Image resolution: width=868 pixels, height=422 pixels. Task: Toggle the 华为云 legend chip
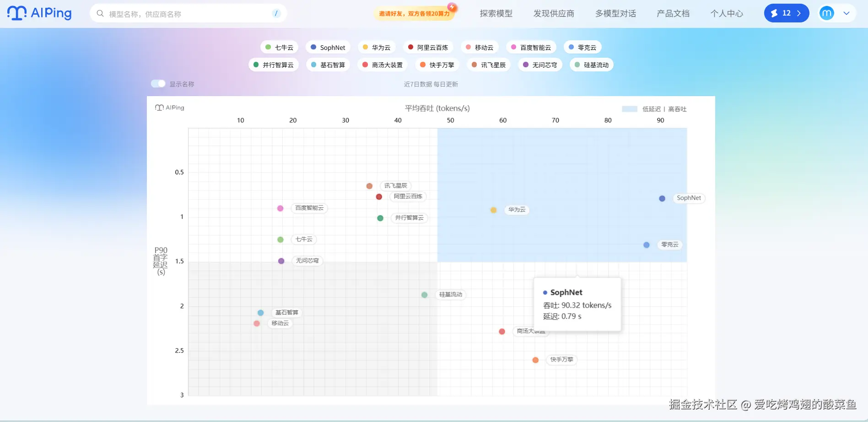(x=376, y=47)
